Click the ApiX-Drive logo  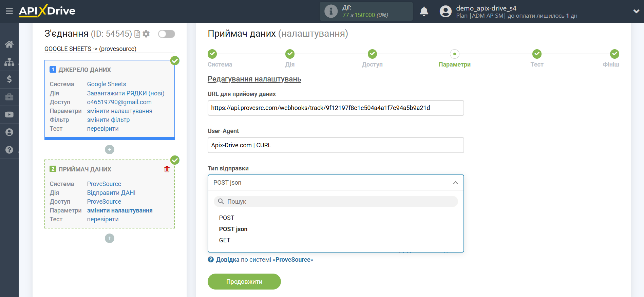tap(47, 11)
